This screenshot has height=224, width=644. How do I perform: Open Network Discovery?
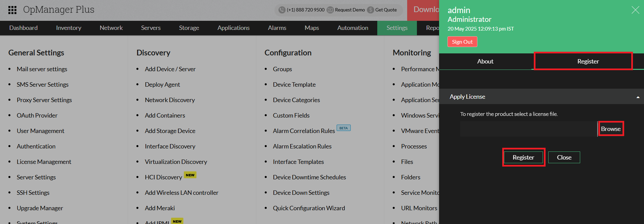(170, 100)
